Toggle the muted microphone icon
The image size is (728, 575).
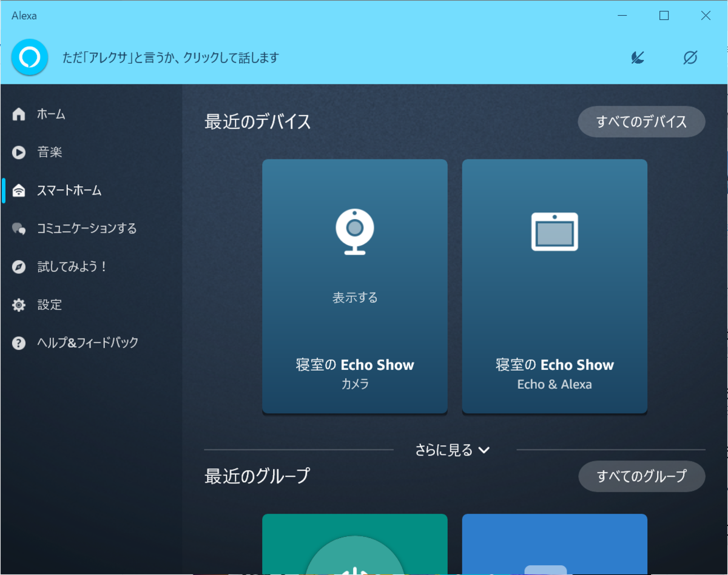(x=637, y=57)
